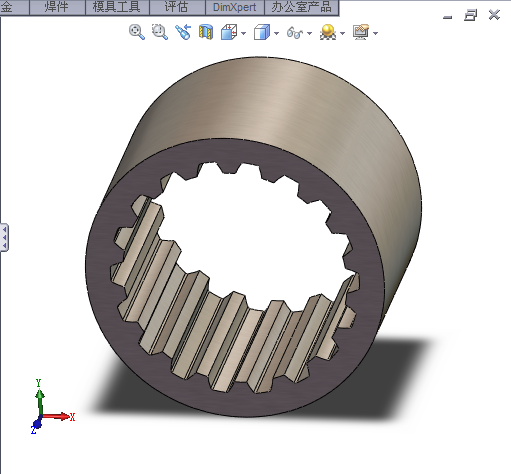Restore down the document window
The image size is (511, 474).
point(470,15)
